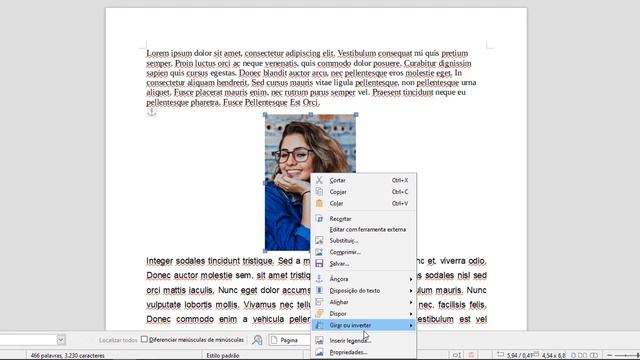Click the selection mode status icon

pos(457,355)
